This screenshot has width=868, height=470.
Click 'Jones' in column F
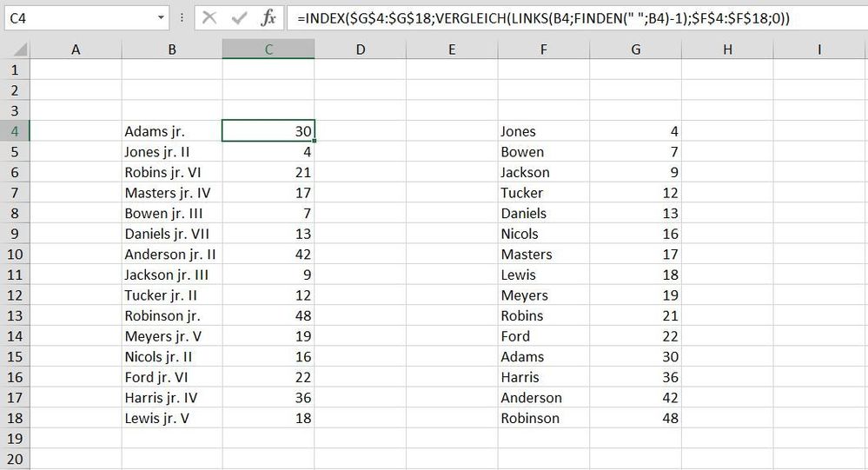544,131
